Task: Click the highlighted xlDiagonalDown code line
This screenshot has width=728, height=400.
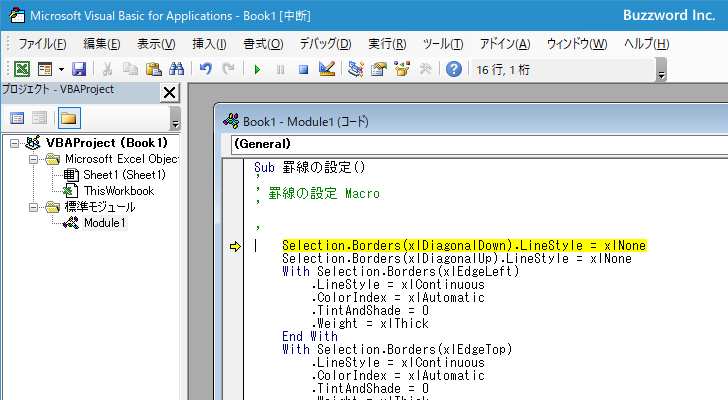Action: (x=464, y=245)
